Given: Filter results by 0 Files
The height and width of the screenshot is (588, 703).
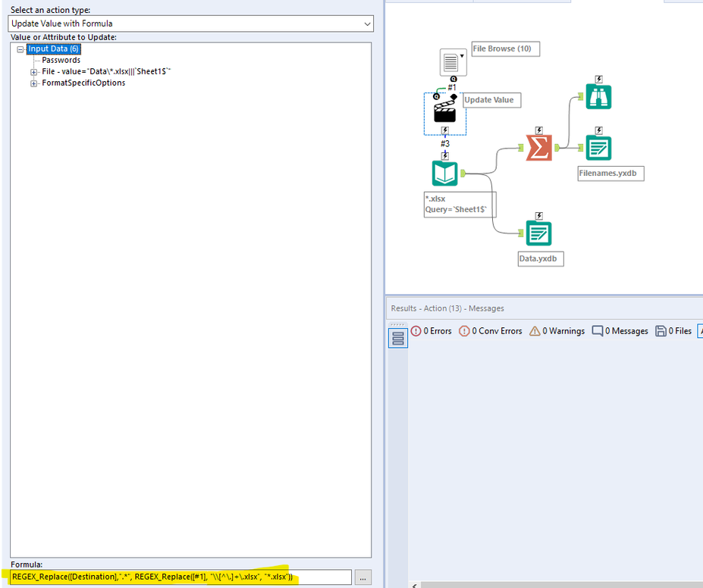Looking at the screenshot, I should 673,331.
